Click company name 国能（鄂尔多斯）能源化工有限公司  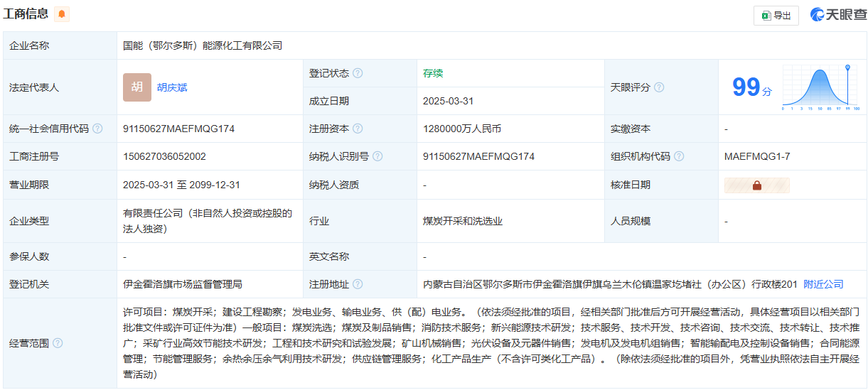coord(203,45)
